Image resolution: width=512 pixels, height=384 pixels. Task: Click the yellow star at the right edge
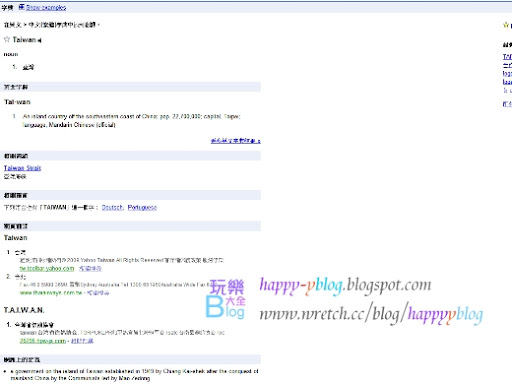click(506, 25)
